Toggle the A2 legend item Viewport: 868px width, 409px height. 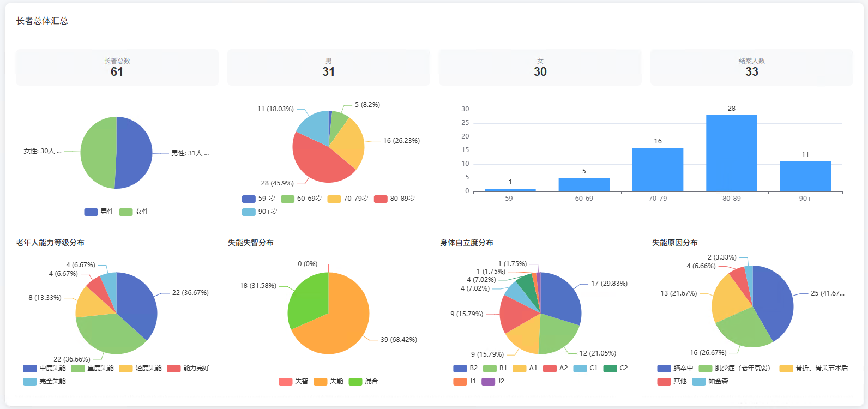point(556,368)
